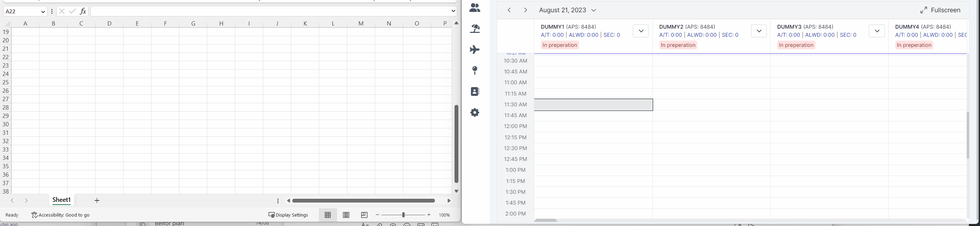Viewport: 980px width, 226px height.
Task: Open the people/crew sidebar icon
Action: point(475,8)
